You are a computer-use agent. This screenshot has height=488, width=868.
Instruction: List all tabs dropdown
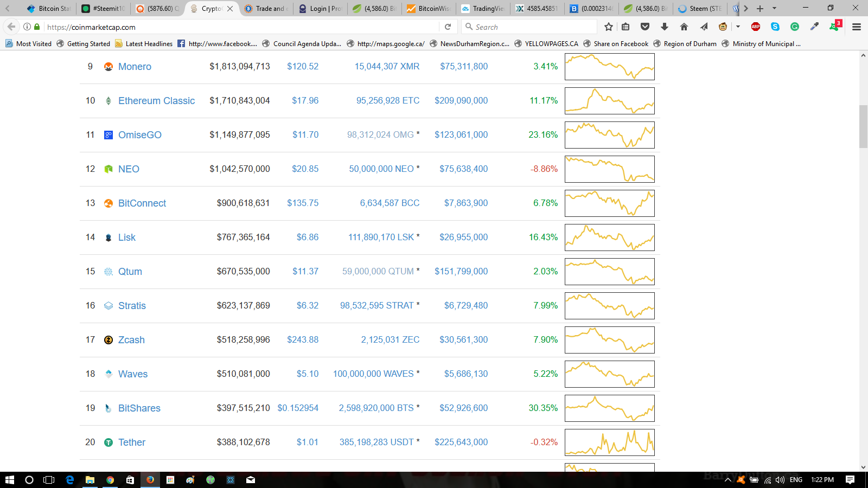(x=774, y=9)
